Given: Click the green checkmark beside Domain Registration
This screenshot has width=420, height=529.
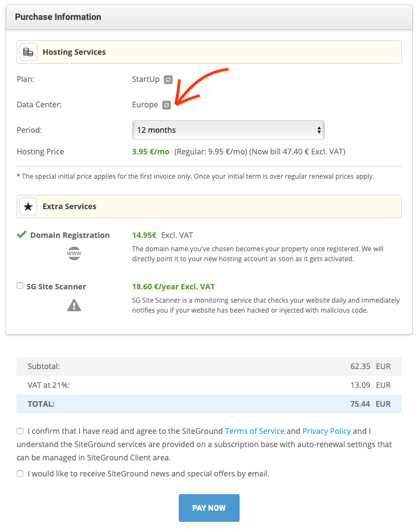Looking at the screenshot, I should tap(22, 235).
